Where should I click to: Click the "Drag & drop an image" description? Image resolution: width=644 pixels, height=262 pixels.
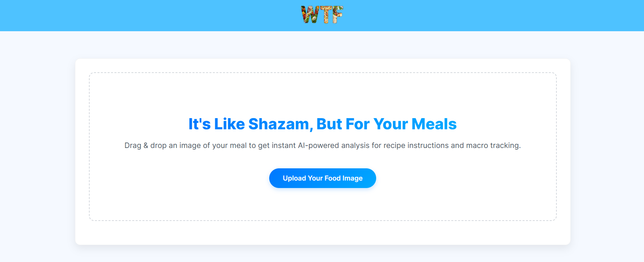coord(323,146)
